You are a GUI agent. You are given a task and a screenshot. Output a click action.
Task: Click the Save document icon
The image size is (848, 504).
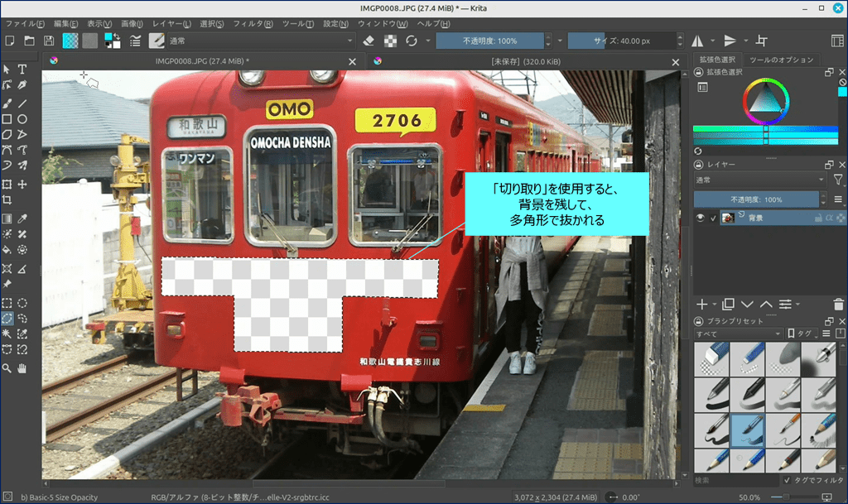(x=49, y=41)
